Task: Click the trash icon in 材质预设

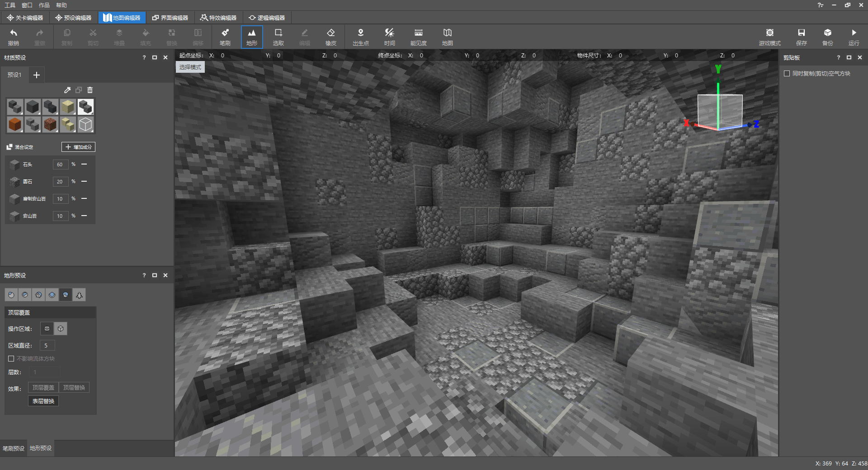Action: pyautogui.click(x=90, y=90)
